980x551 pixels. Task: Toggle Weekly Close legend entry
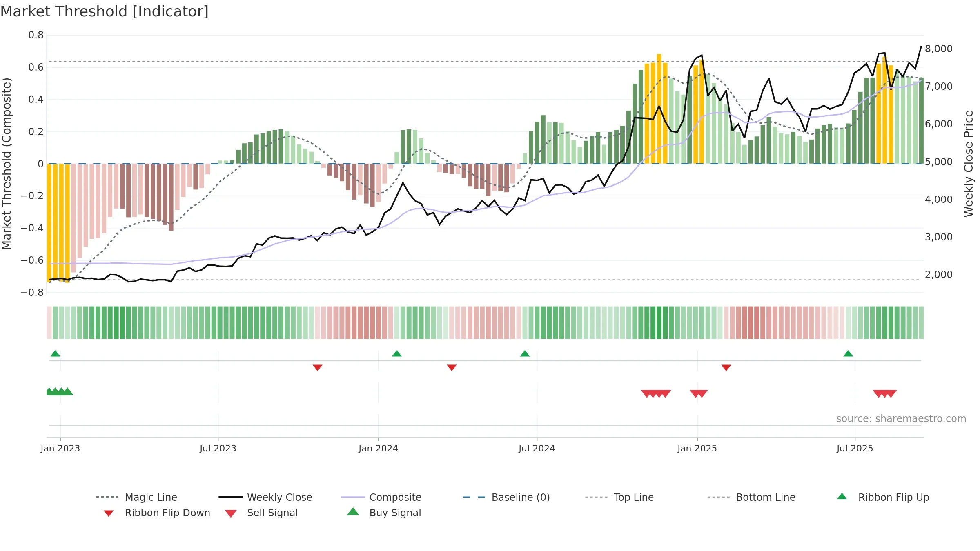pos(265,497)
